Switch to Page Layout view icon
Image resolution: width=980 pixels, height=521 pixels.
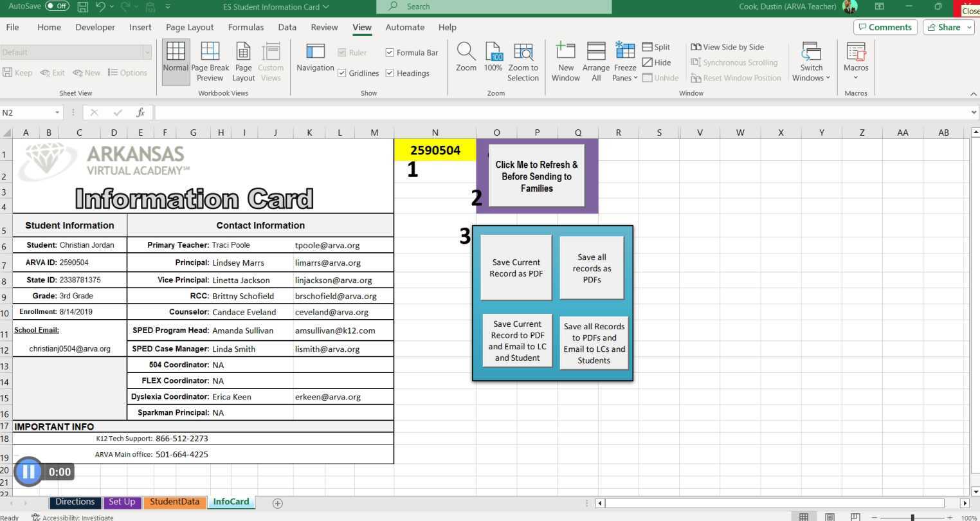[x=243, y=61]
